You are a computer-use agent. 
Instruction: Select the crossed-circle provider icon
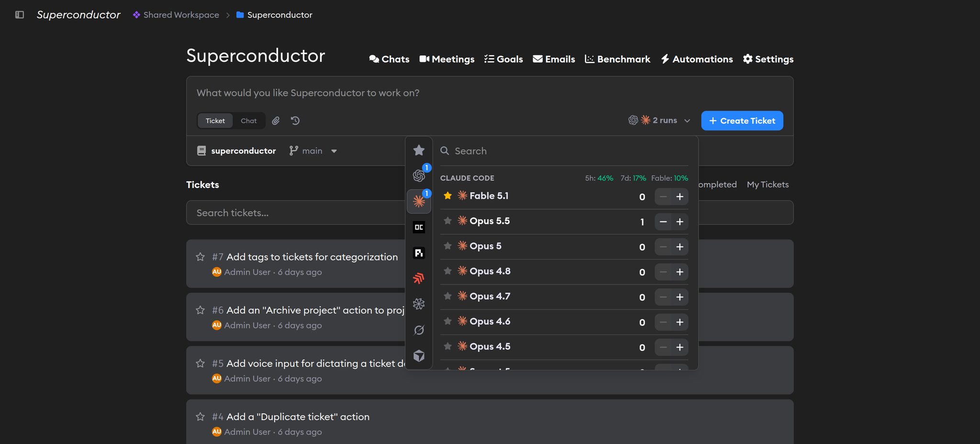click(419, 330)
